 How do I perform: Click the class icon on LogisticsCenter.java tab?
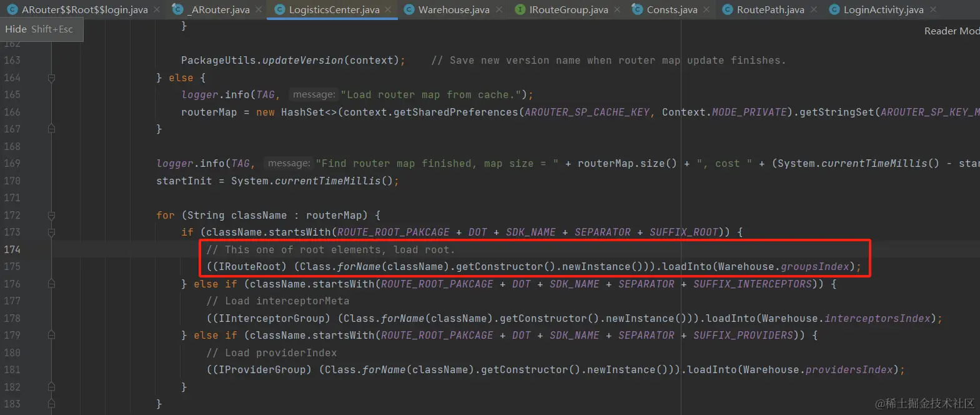pos(280,9)
